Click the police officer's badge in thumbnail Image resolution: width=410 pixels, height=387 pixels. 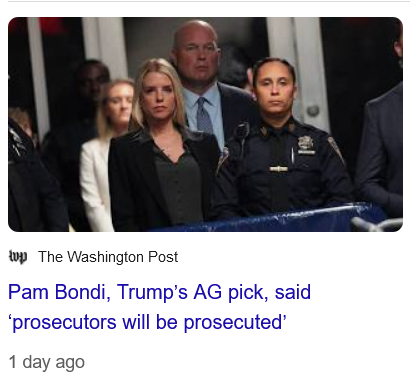pyautogui.click(x=306, y=144)
